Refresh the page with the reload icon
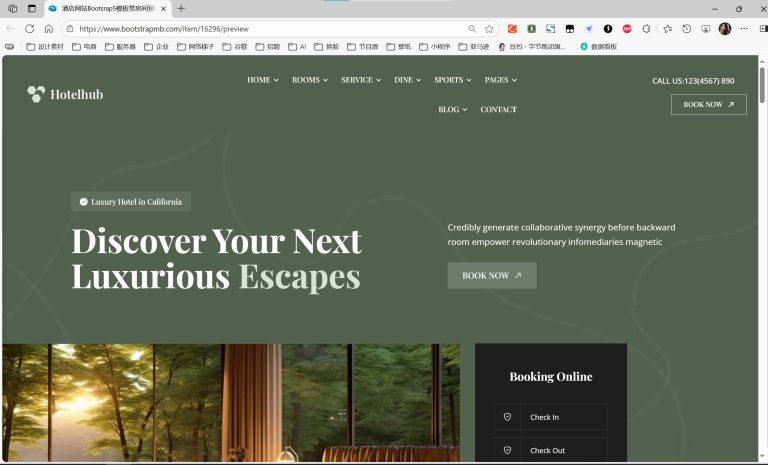 point(29,29)
